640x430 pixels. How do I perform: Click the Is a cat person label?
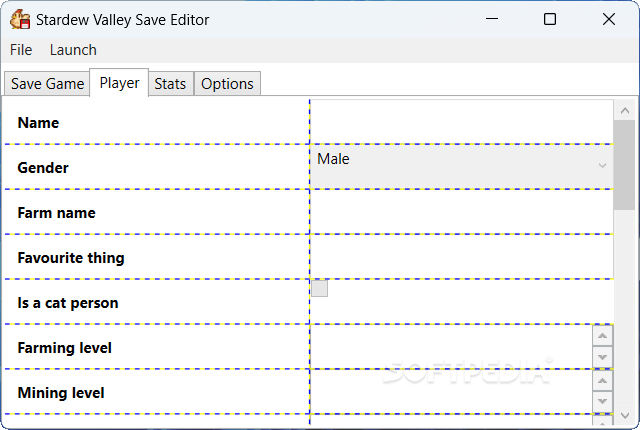click(68, 303)
